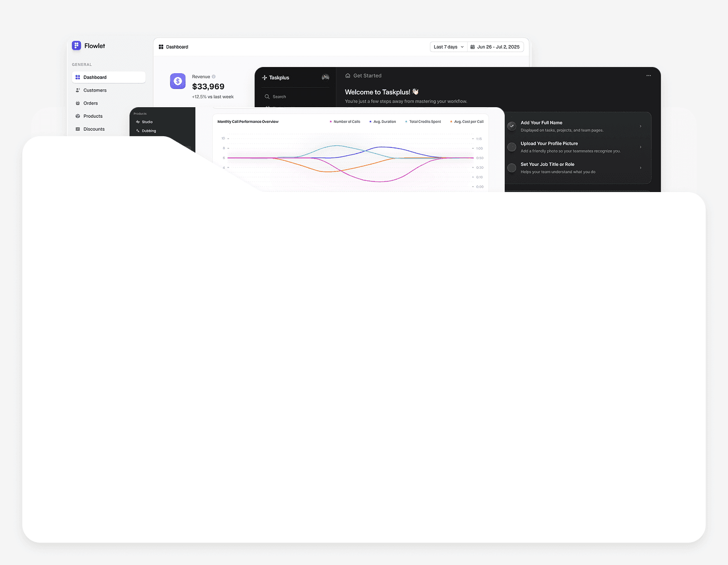The image size is (728, 565).
Task: Click the info icon next to Revenue
Action: pyautogui.click(x=214, y=77)
